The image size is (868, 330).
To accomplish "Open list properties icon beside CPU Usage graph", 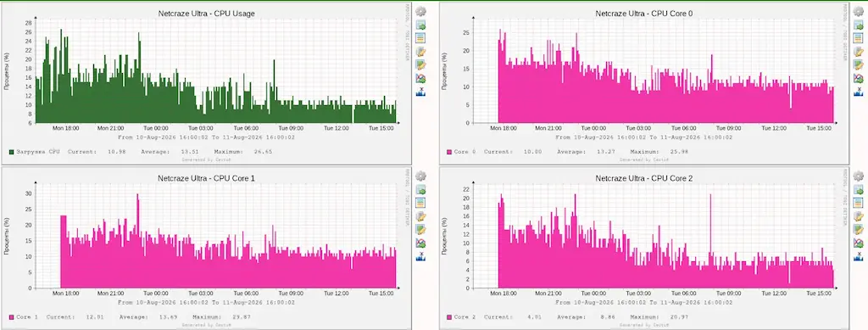I will pyautogui.click(x=420, y=38).
